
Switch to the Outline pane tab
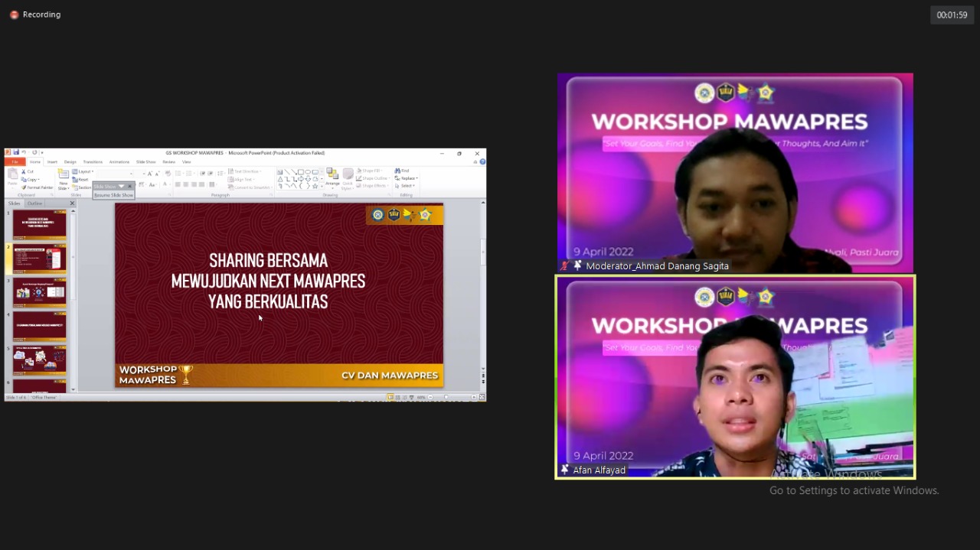coord(35,203)
